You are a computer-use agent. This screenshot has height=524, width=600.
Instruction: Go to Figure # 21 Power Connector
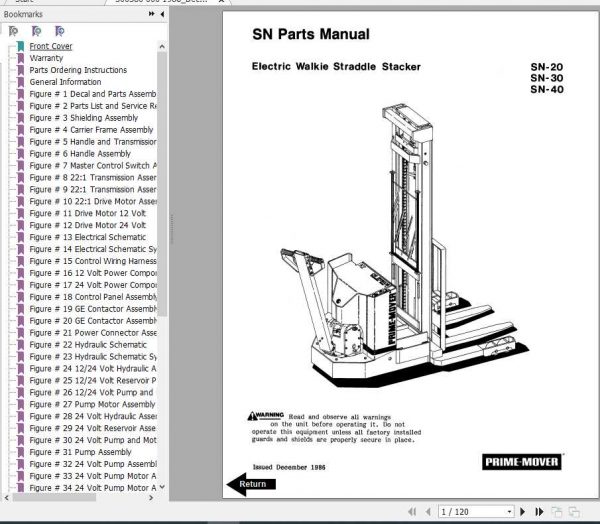pos(93,333)
